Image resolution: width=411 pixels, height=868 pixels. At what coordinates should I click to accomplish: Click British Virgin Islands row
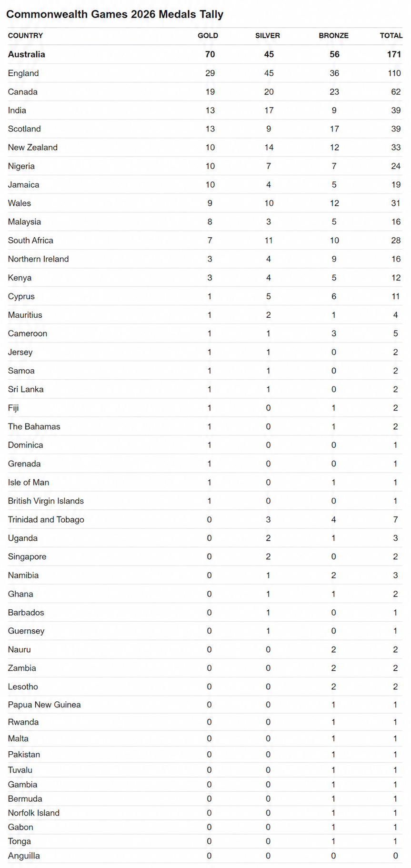[205, 501]
